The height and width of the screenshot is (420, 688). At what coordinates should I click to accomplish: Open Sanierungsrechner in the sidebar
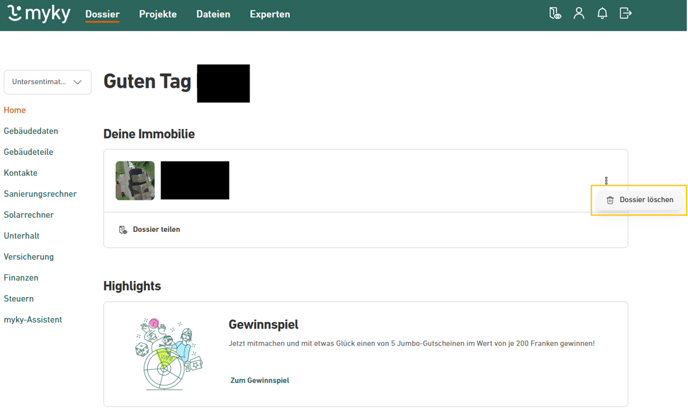point(40,194)
